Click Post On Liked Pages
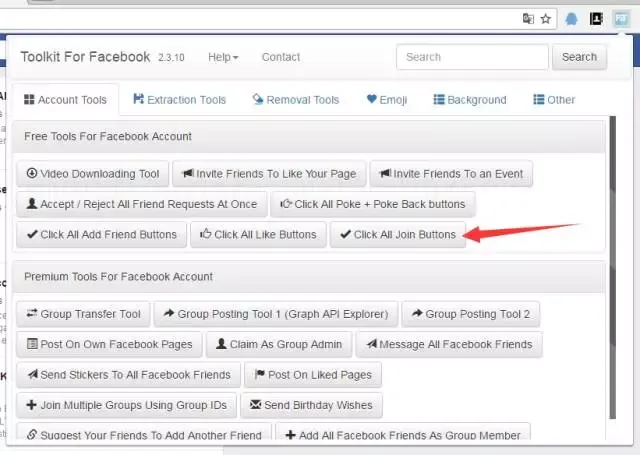Viewport: 640px width, 455px height. pyautogui.click(x=313, y=375)
